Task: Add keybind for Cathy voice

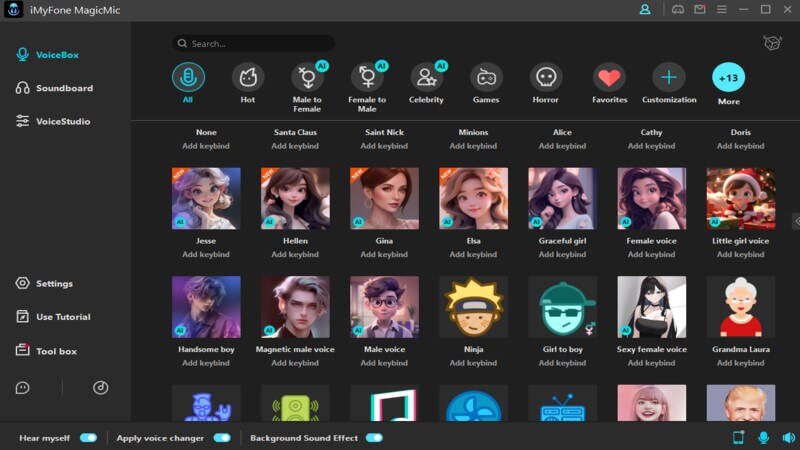Action: 652,146
